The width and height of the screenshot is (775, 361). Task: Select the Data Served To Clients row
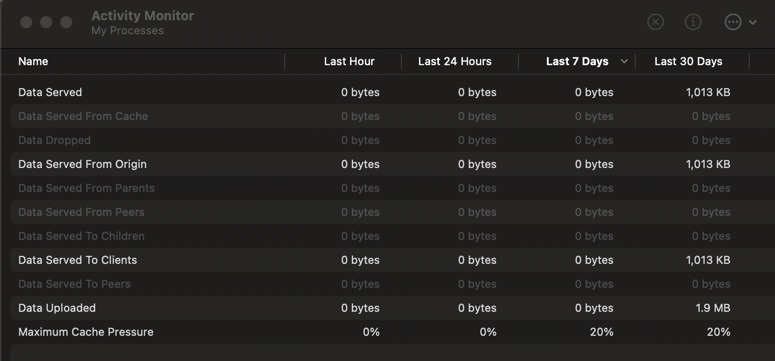(388, 260)
